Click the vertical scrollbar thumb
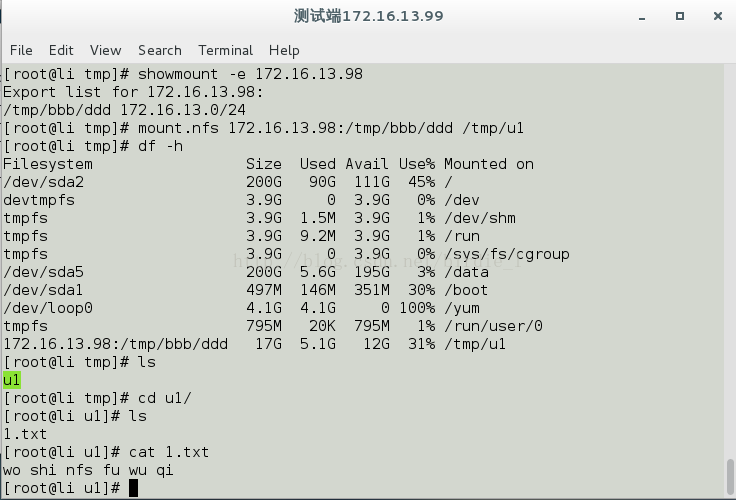Viewport: 736px width, 500px height. point(729,476)
